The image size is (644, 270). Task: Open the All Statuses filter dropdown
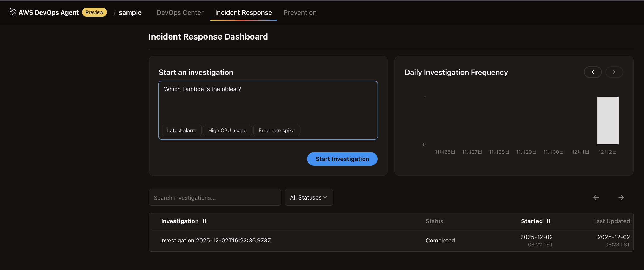(308, 197)
